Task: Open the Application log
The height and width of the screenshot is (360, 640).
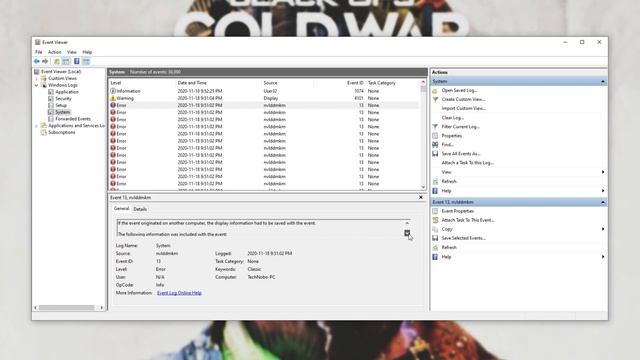Action: tap(67, 92)
